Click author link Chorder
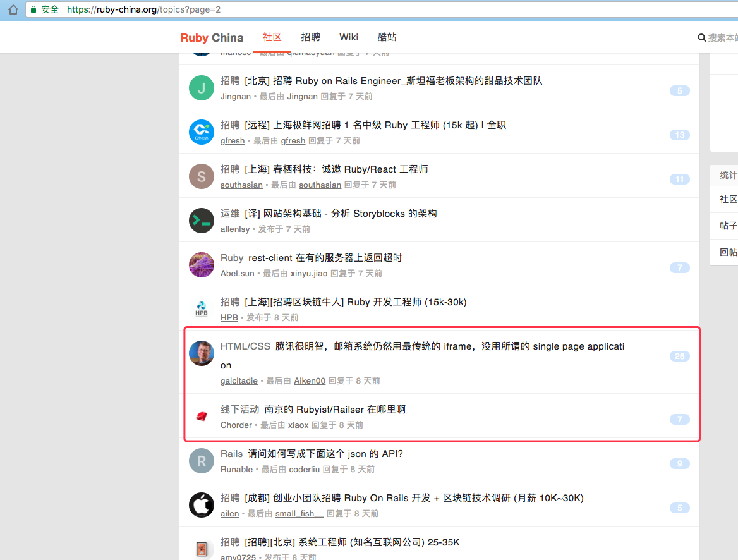Image resolution: width=738 pixels, height=560 pixels. (236, 425)
